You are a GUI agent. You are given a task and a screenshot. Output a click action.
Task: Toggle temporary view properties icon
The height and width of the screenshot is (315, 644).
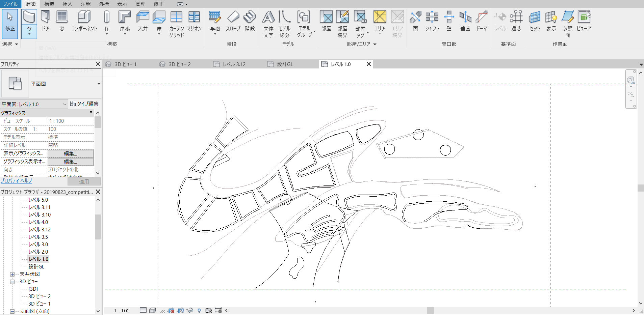209,310
